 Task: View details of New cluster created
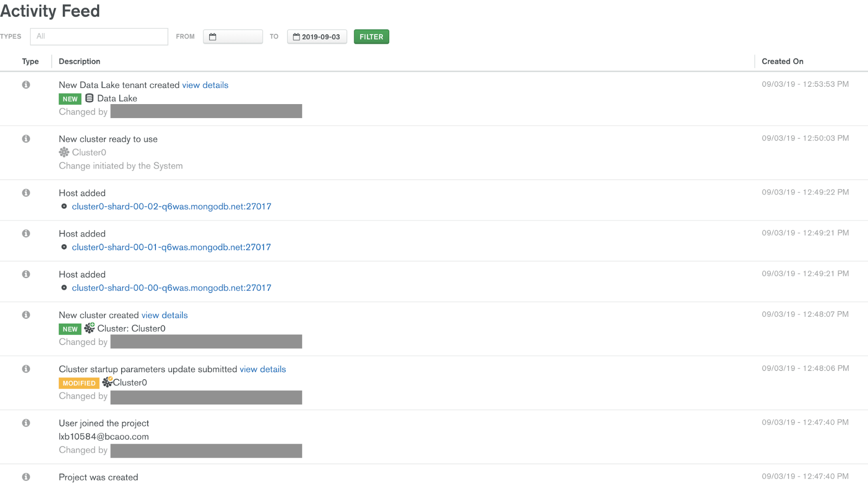[x=165, y=315]
